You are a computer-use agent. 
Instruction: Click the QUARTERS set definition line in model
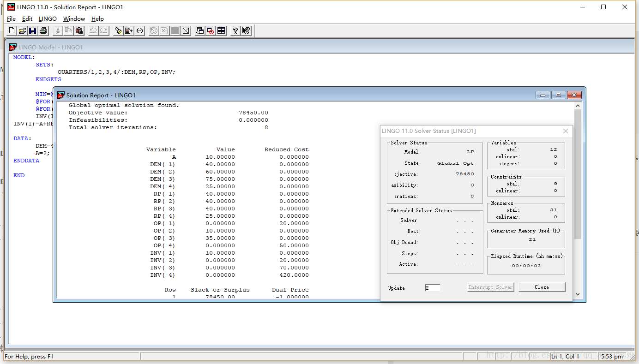point(116,72)
